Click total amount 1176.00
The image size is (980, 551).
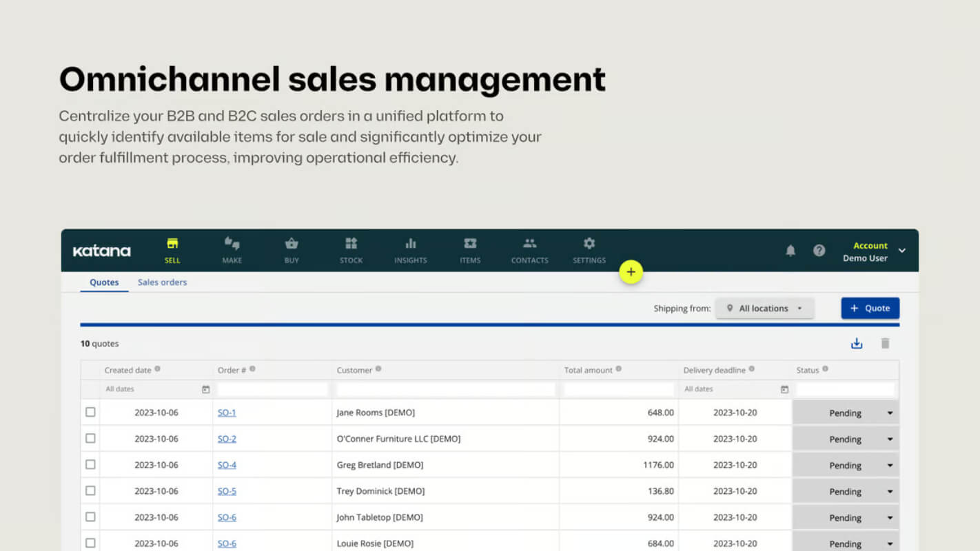point(658,465)
